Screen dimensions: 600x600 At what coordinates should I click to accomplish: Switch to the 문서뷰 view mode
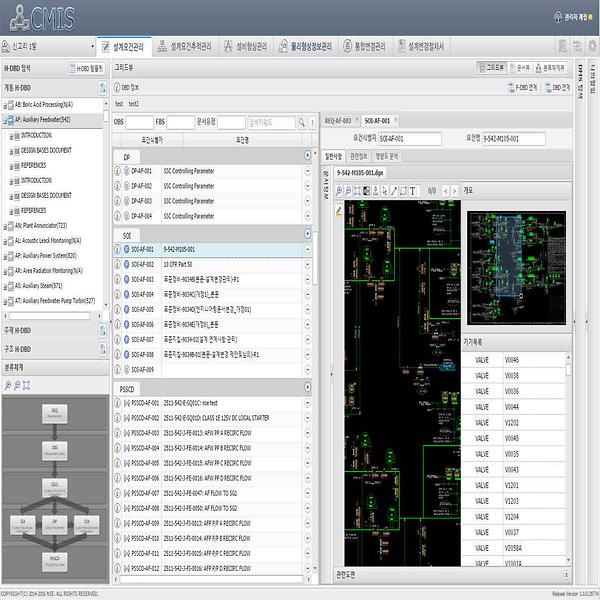[522, 69]
